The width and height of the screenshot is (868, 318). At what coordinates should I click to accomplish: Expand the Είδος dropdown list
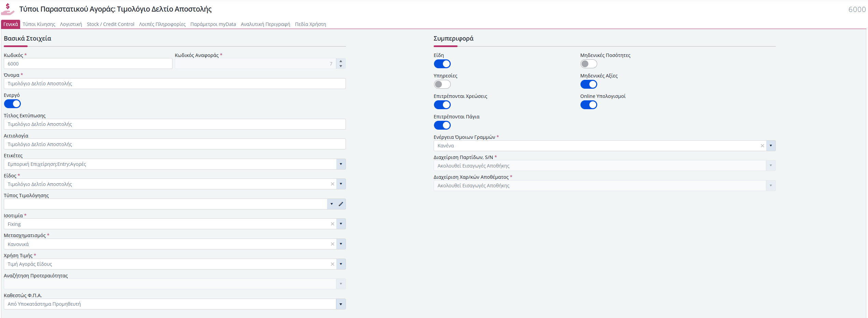(341, 184)
